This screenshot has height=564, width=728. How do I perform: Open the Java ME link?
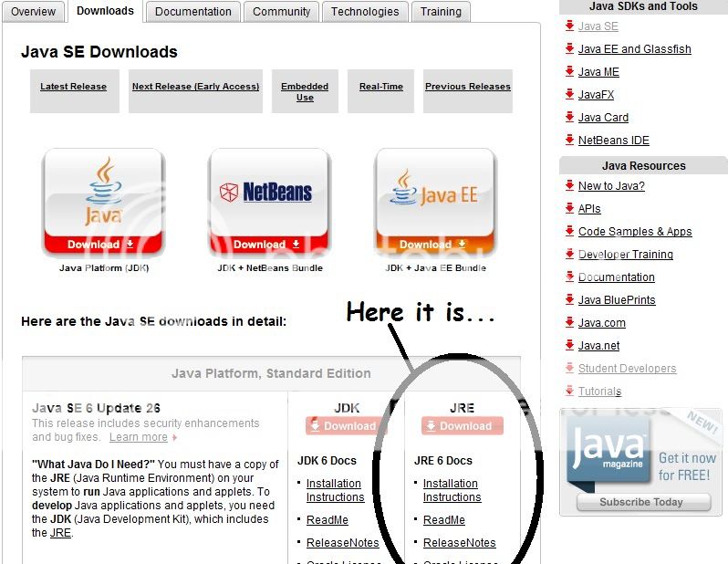point(598,72)
